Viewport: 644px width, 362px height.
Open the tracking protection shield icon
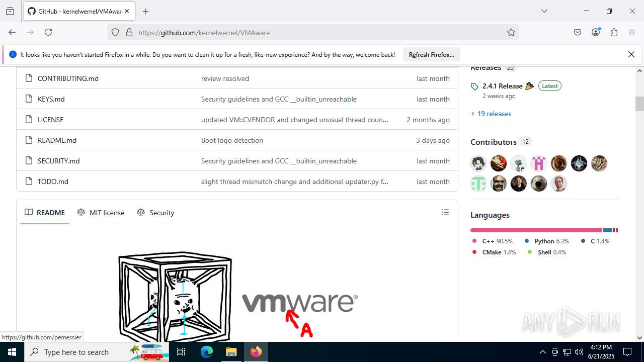[115, 32]
